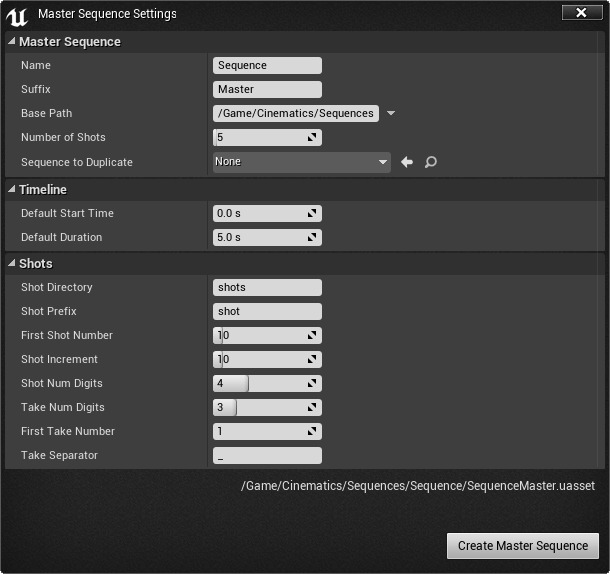Click the Default Duration value 5.0 s
The width and height of the screenshot is (610, 574).
pos(267,237)
